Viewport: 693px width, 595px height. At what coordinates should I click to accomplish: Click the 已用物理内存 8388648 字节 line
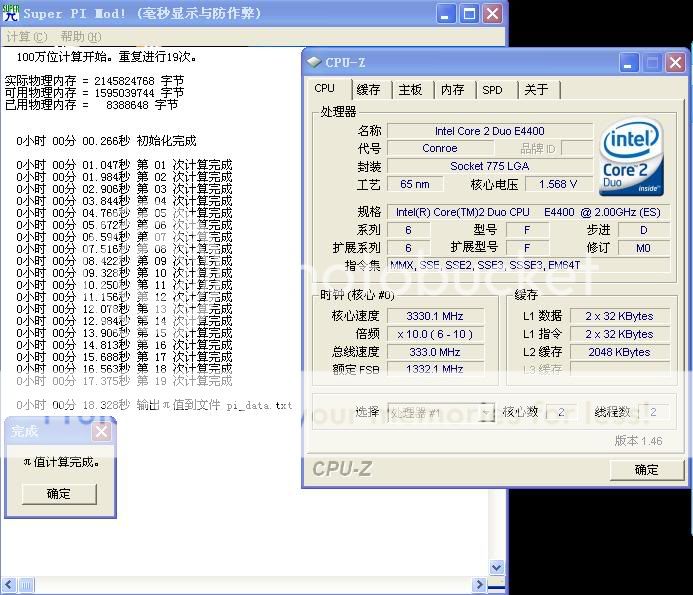click(x=91, y=105)
